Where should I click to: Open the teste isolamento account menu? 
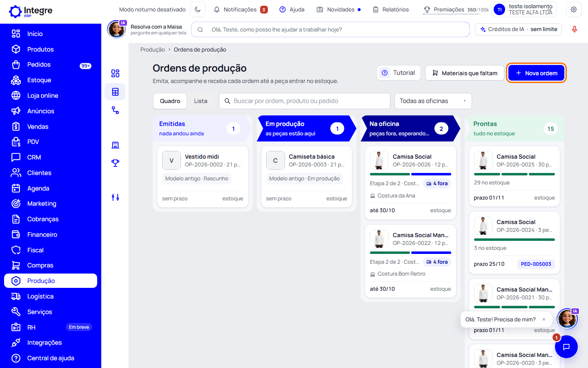point(525,9)
